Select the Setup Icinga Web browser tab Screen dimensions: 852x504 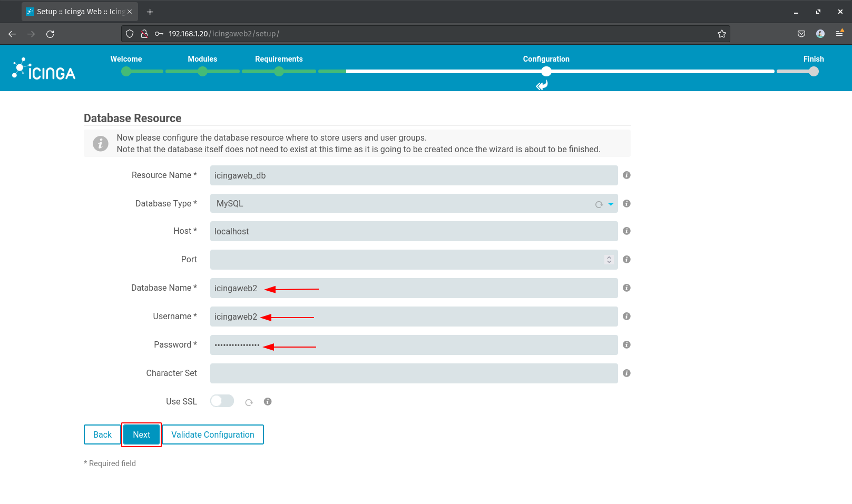[x=80, y=12]
